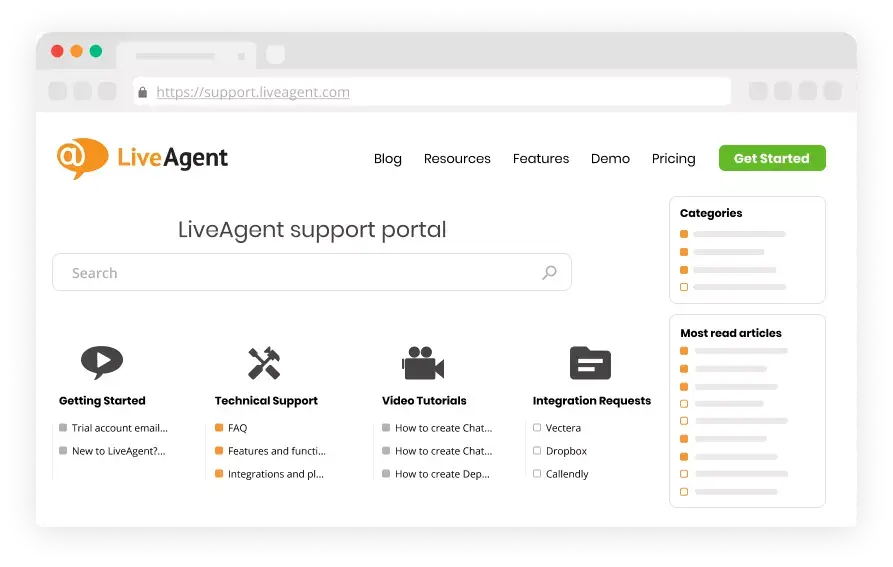
Task: Open 'Features and functi...' article
Action: tap(277, 451)
